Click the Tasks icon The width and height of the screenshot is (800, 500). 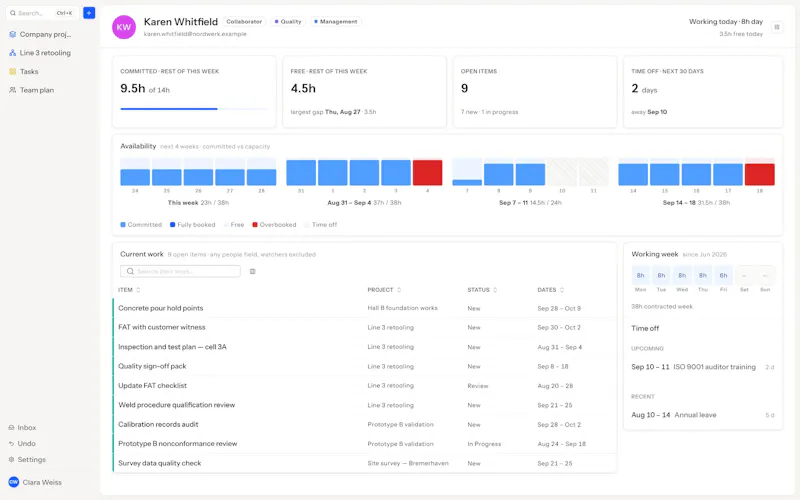(x=13, y=71)
